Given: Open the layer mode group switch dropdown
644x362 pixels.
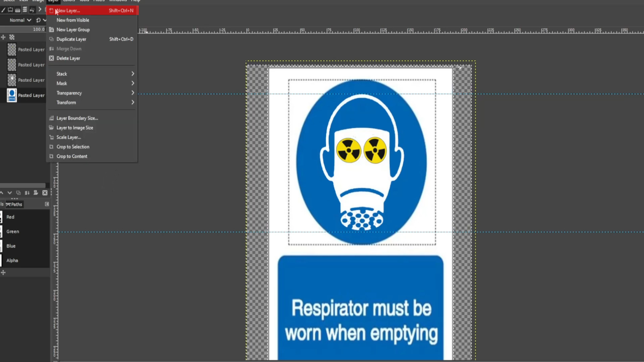Looking at the screenshot, I should (41, 20).
